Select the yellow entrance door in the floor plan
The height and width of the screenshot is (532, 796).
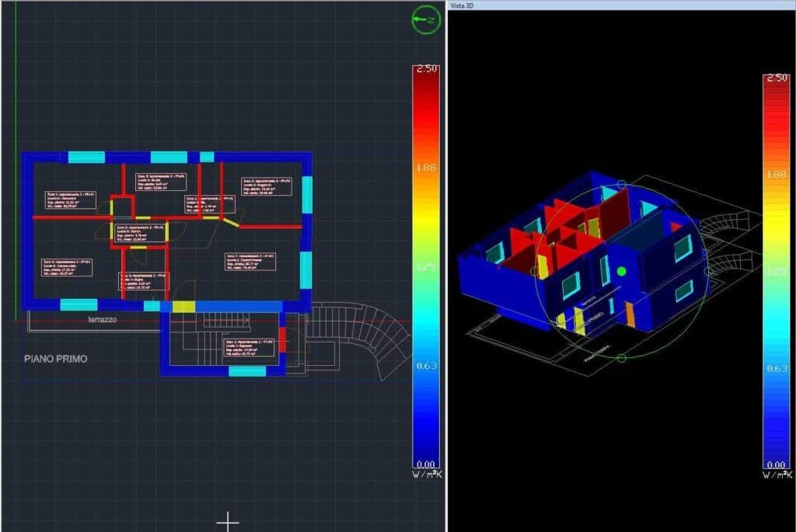click(183, 307)
